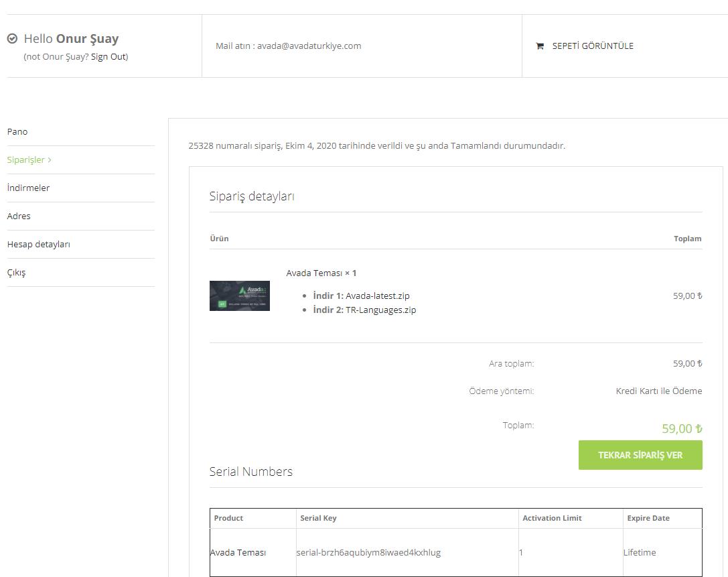Click the Toplam column header

688,239
